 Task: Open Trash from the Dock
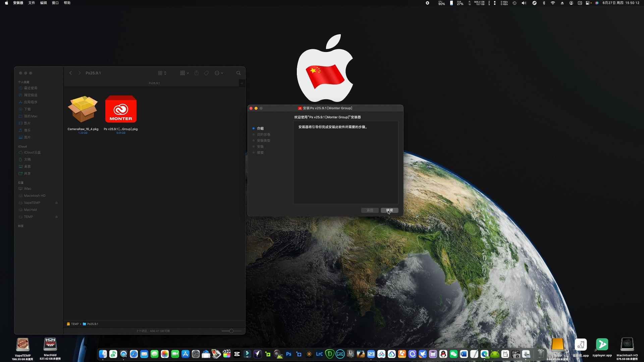(x=541, y=354)
